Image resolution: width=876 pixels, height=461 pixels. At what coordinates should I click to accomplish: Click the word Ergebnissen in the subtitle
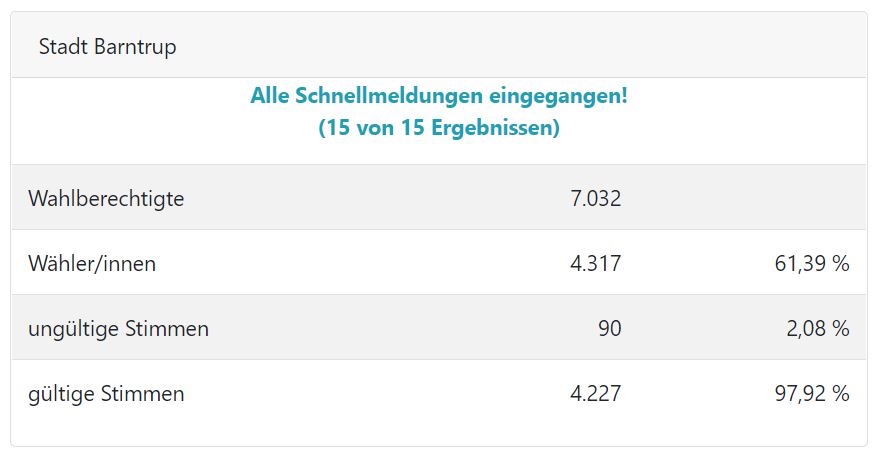[494, 127]
